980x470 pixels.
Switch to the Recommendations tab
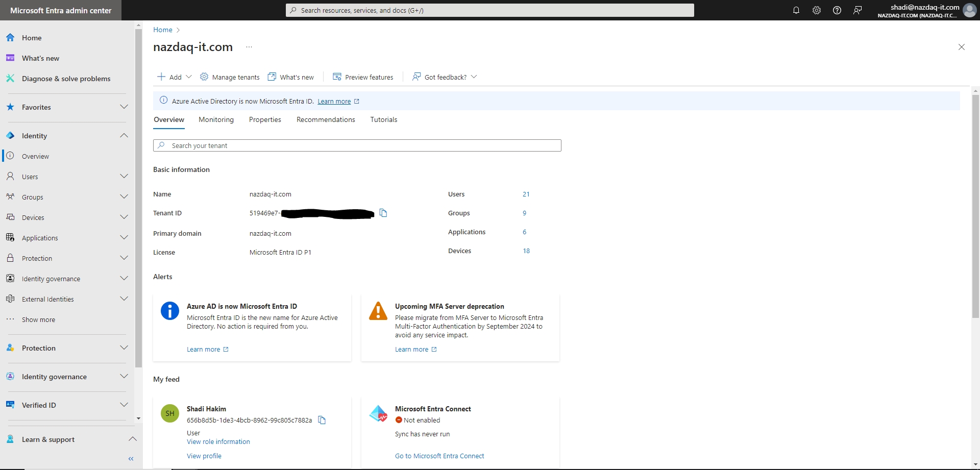pos(326,119)
